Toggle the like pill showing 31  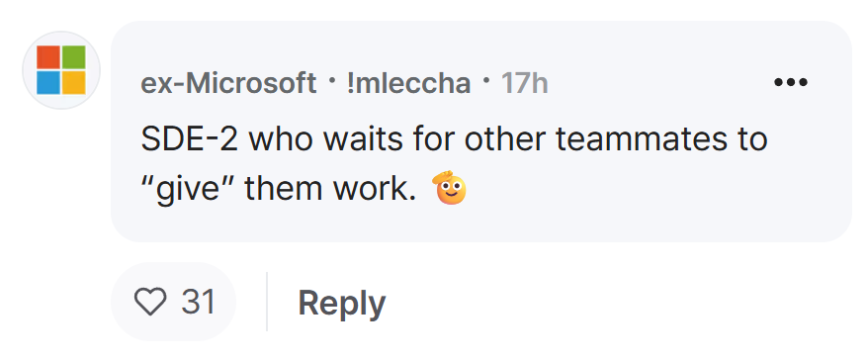pyautogui.click(x=173, y=302)
